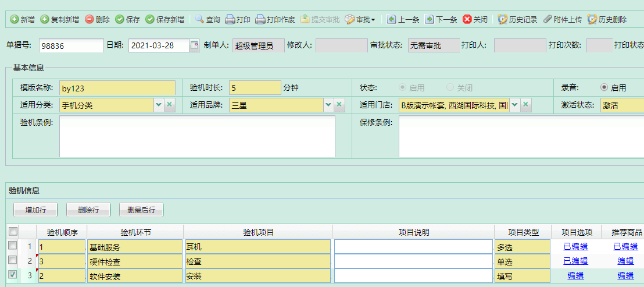Go to previous record with 上一条
The height and width of the screenshot is (287, 644).
coord(392,19)
